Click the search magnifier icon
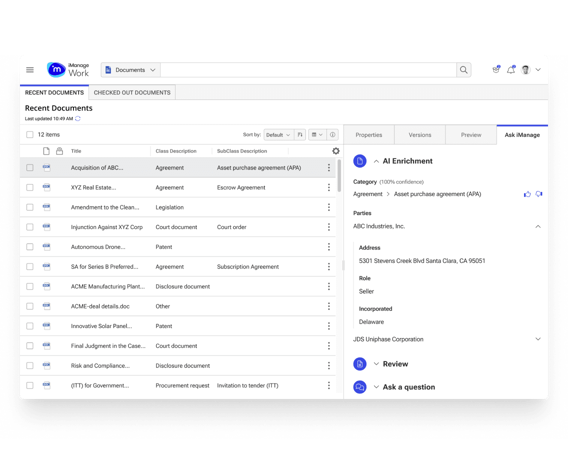 click(x=463, y=70)
